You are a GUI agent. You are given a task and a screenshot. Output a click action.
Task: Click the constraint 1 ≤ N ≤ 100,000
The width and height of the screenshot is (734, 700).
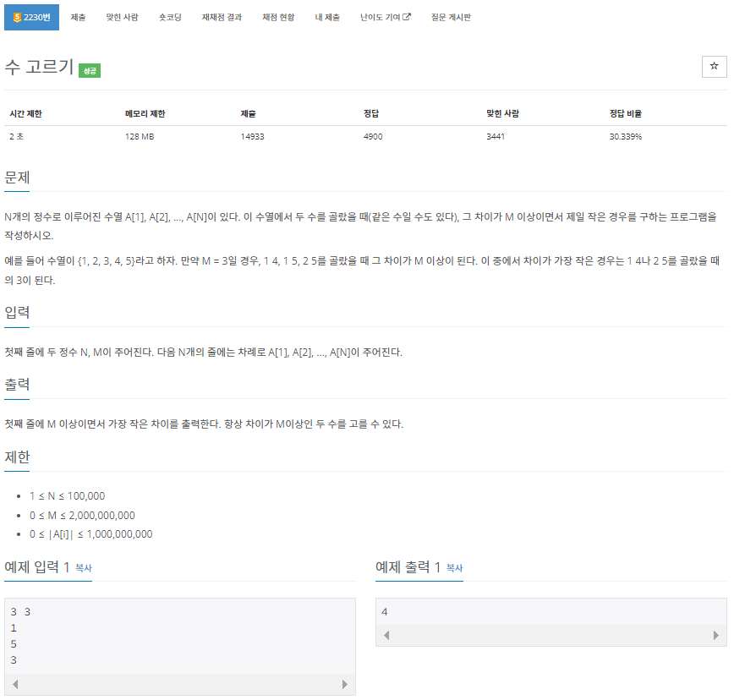coord(68,496)
